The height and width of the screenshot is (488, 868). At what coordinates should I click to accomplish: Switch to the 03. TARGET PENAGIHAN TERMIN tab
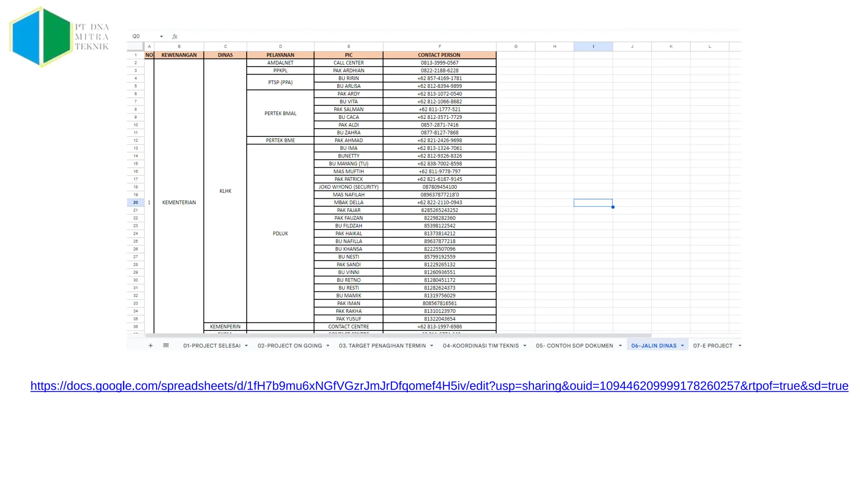(382, 346)
